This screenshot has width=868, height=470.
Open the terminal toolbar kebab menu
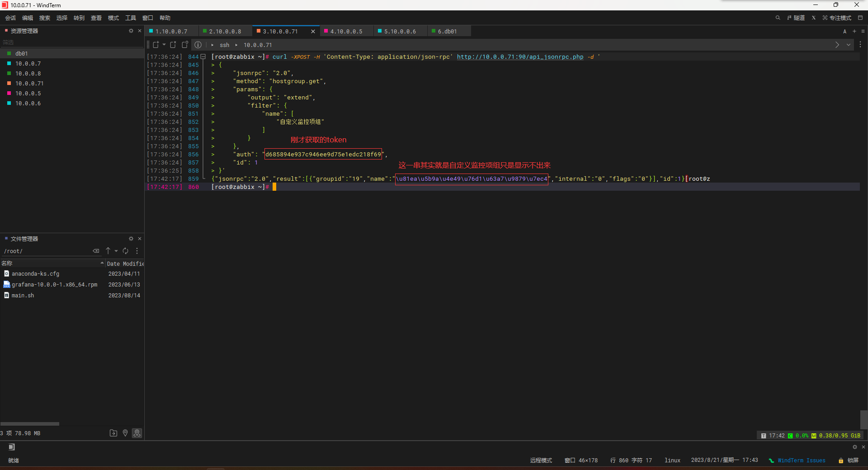click(860, 45)
